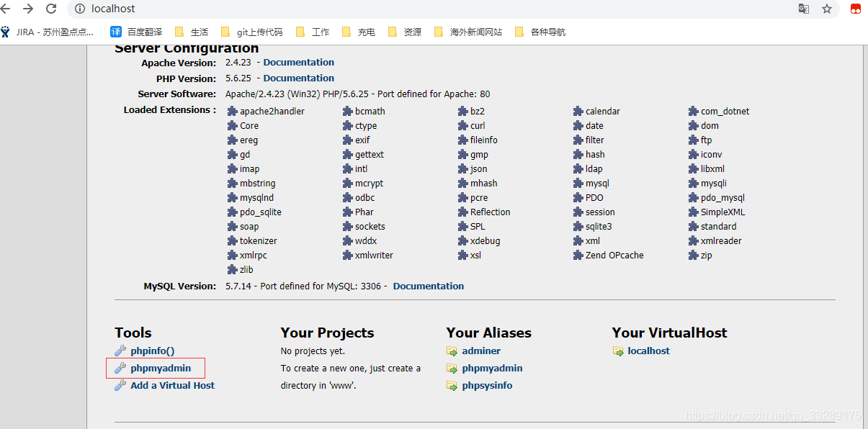This screenshot has width=868, height=429.
Task: Click the wrench icon beside phpinfo()
Action: coord(120,351)
